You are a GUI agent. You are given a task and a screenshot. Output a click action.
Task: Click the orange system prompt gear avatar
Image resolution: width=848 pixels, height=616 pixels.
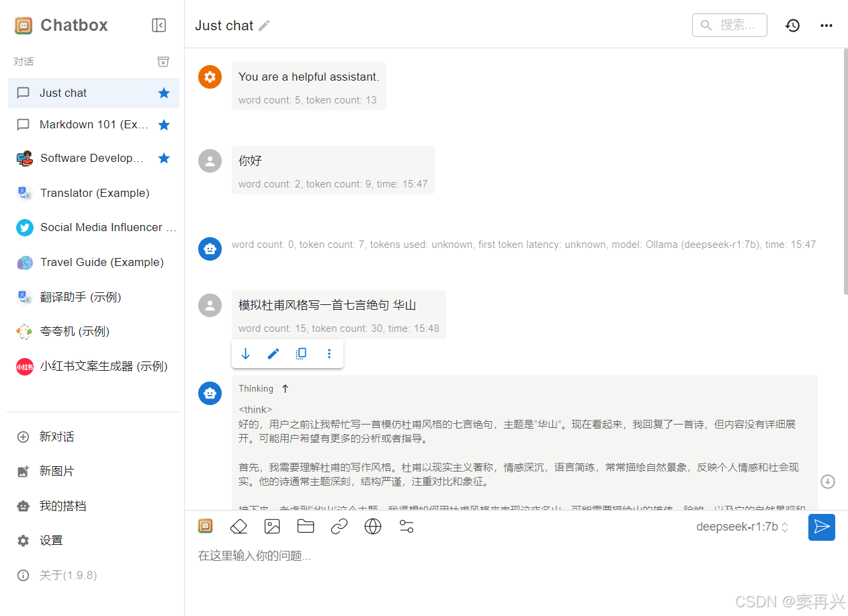point(210,77)
